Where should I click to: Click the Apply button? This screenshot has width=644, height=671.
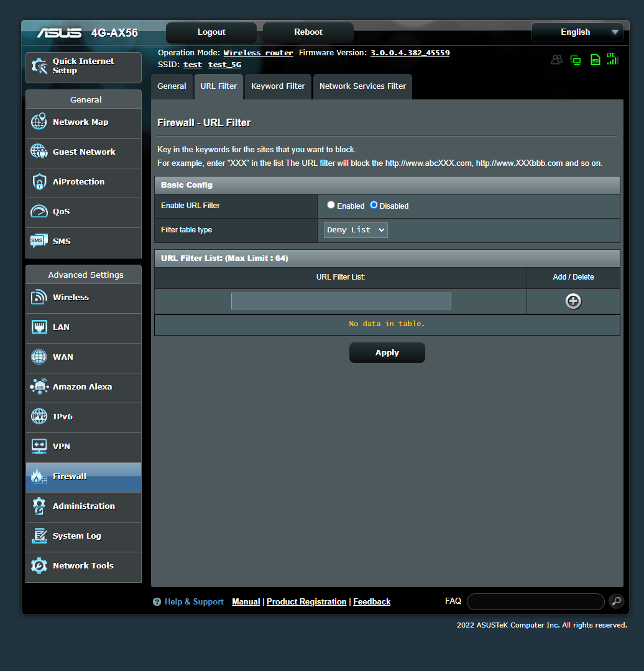387,353
